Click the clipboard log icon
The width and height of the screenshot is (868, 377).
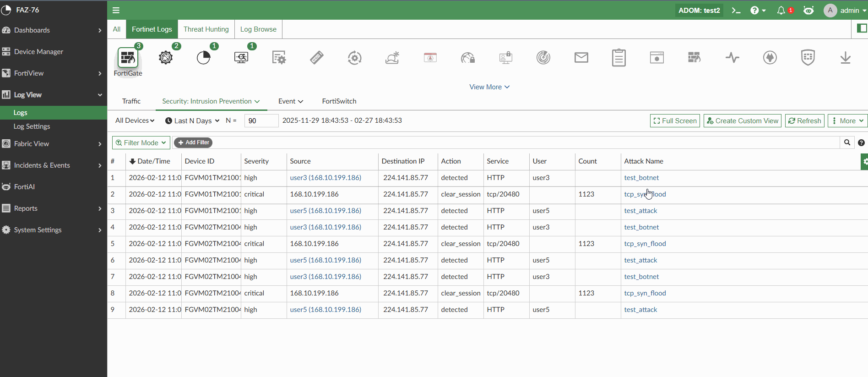[x=619, y=58]
